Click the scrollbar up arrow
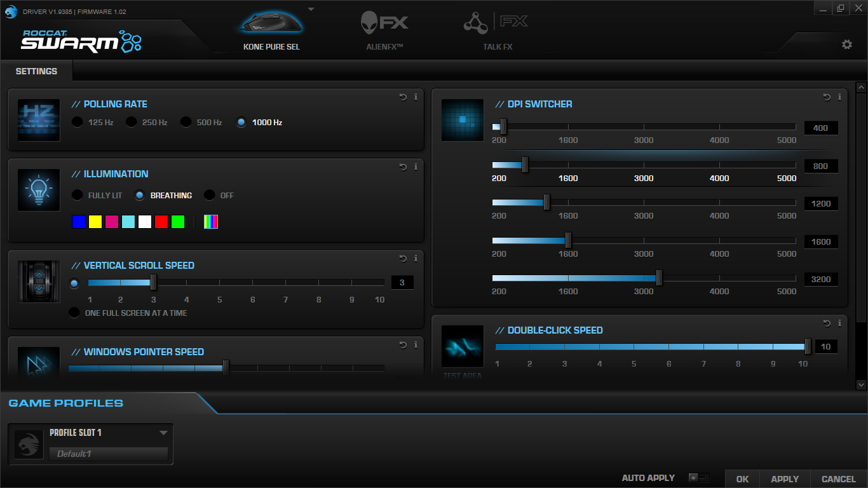The height and width of the screenshot is (488, 868). 862,87
